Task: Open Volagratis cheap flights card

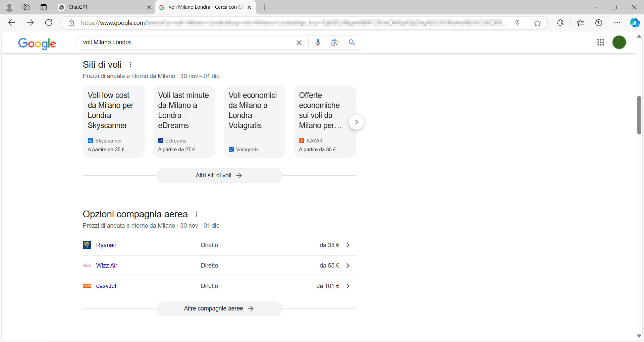Action: (x=255, y=121)
